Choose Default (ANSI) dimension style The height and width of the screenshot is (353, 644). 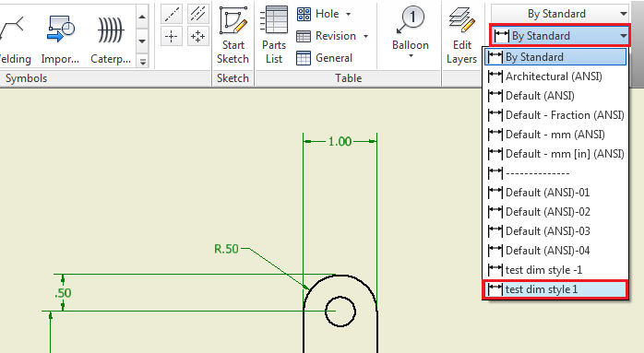555,96
